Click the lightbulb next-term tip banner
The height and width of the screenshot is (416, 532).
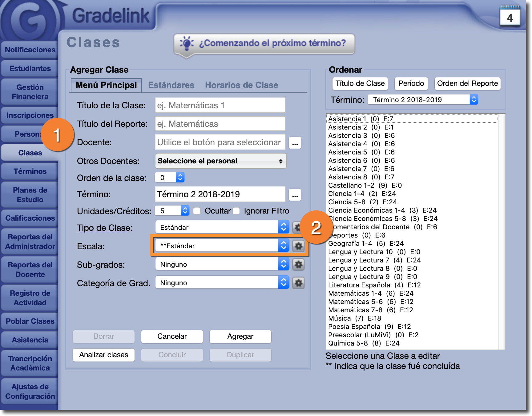coord(264,44)
